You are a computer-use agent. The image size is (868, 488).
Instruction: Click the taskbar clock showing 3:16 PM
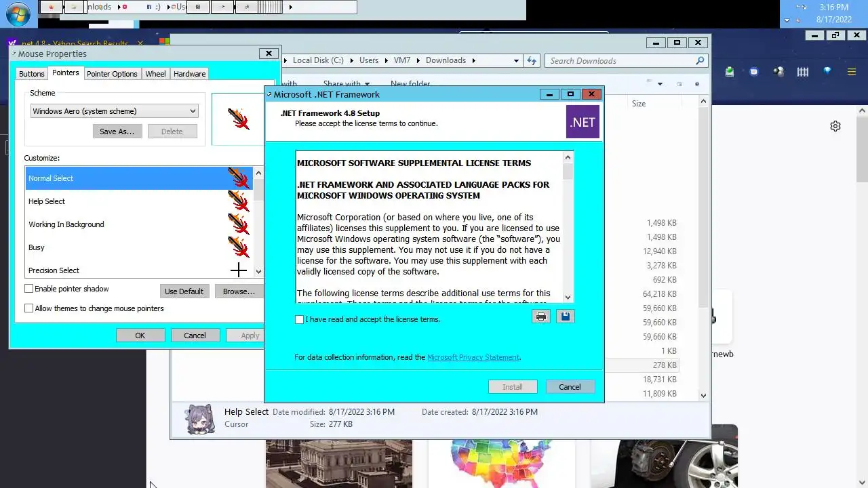[x=833, y=7]
